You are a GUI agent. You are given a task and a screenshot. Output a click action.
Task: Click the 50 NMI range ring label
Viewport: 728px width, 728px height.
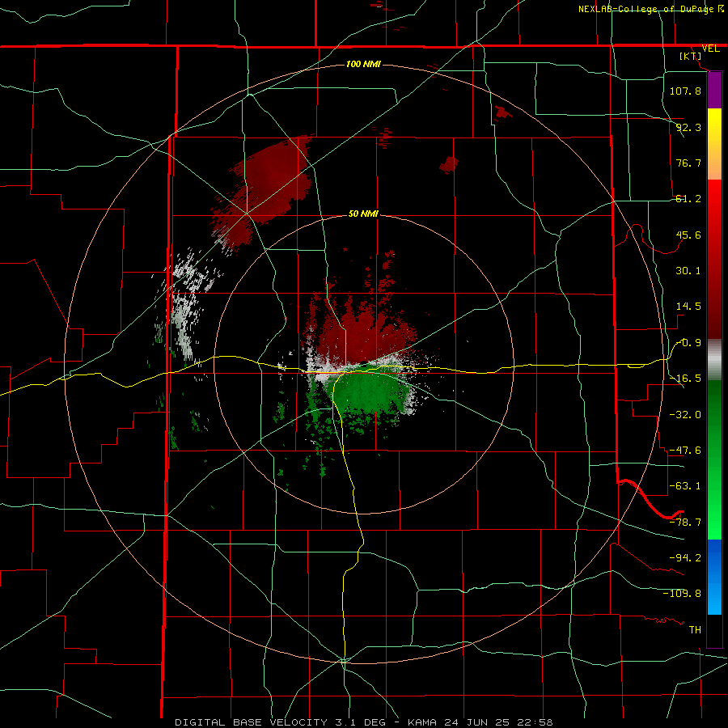point(363,214)
